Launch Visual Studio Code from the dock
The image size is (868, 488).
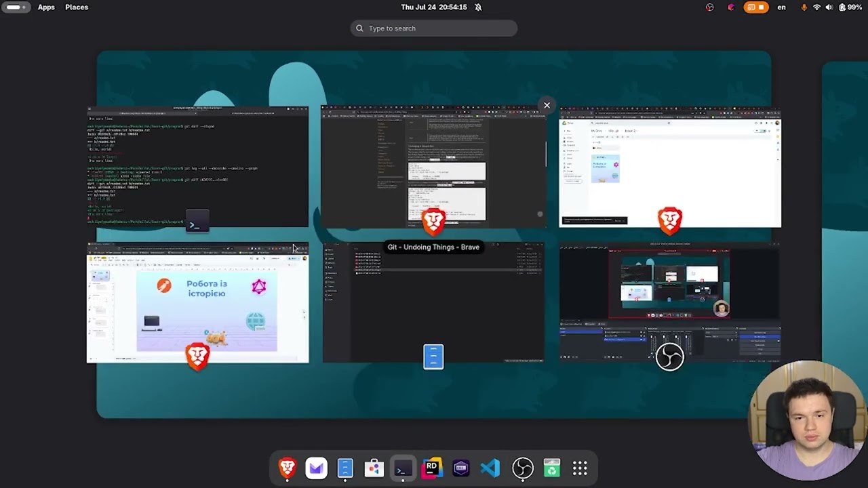[490, 468]
